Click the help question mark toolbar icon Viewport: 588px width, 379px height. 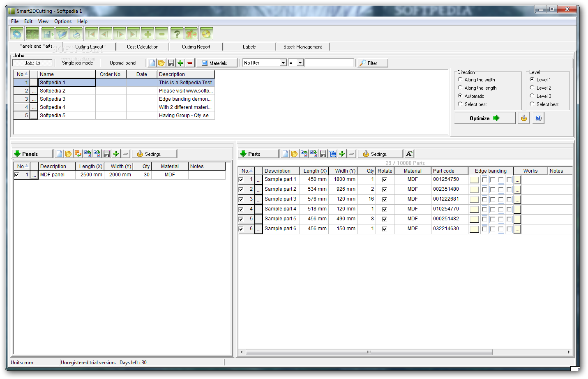click(x=177, y=34)
